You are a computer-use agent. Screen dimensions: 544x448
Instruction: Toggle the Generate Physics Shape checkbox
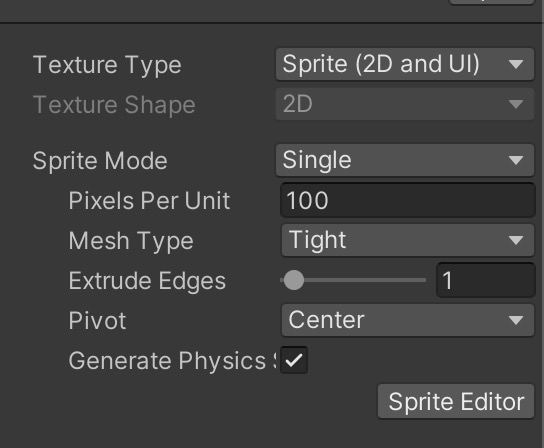pyautogui.click(x=294, y=360)
